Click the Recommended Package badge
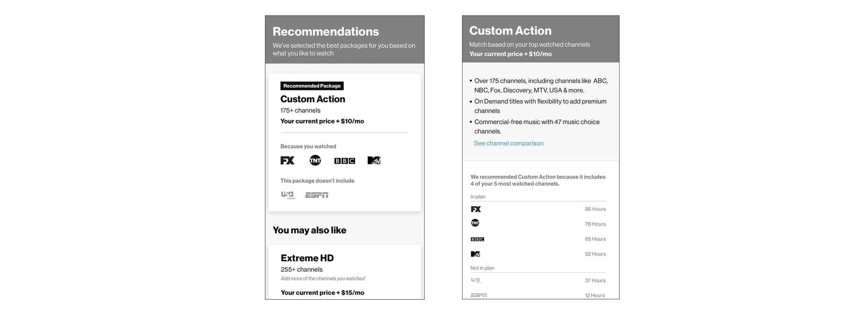The height and width of the screenshot is (315, 868). (x=312, y=86)
